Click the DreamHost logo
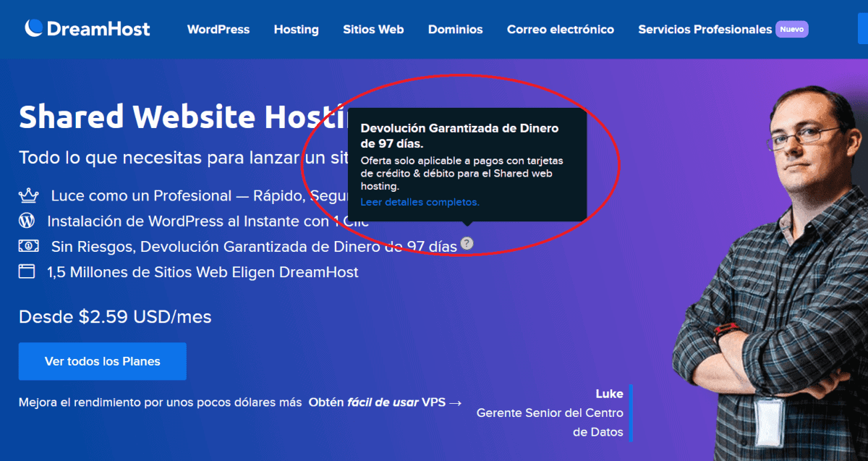Screen dimensions: 868x461 click(x=88, y=29)
